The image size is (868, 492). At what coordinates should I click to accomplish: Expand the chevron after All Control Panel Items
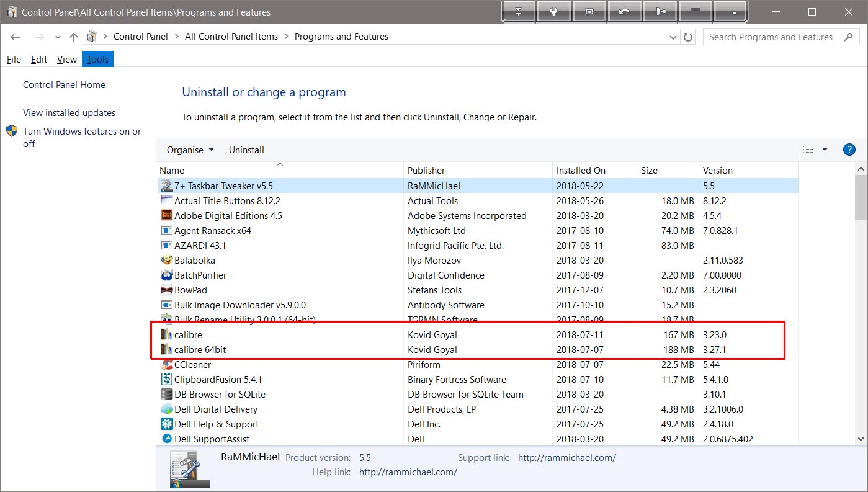pos(286,37)
